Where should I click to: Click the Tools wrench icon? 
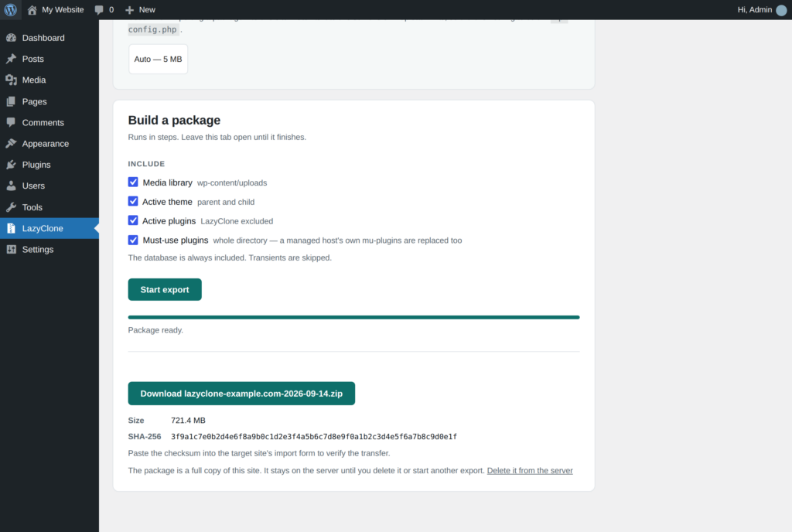[11, 207]
